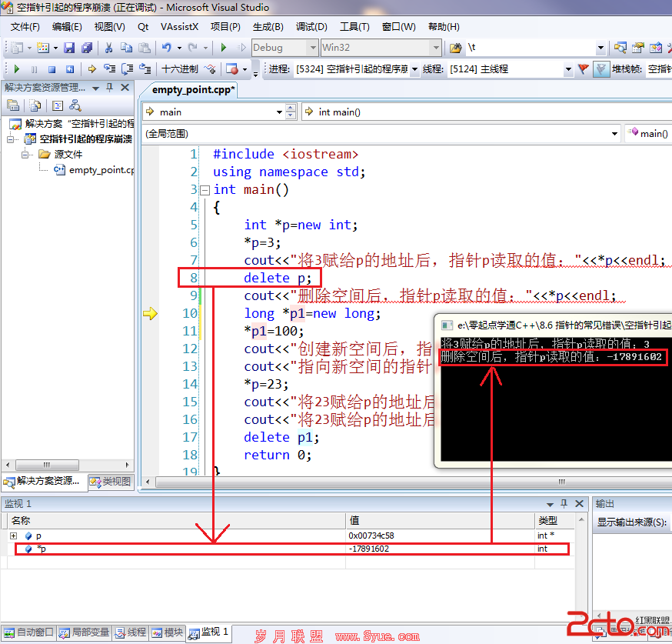Click the Undo arrow icon

coord(167,48)
